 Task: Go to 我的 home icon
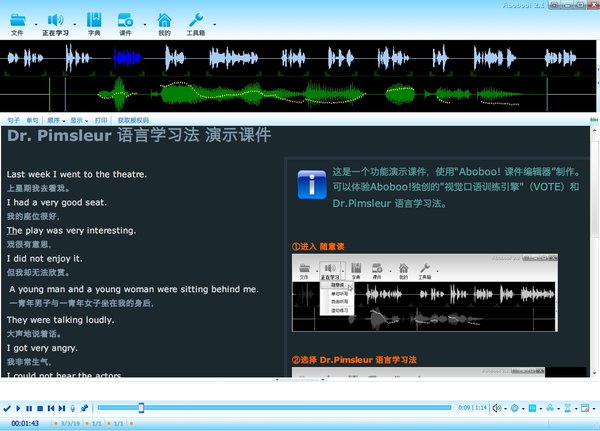coord(164,20)
